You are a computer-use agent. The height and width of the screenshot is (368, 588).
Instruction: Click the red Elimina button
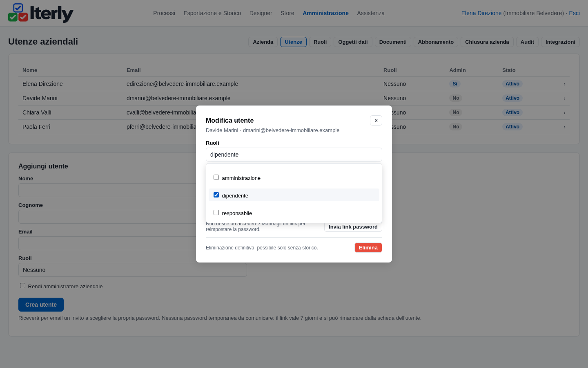pyautogui.click(x=368, y=248)
